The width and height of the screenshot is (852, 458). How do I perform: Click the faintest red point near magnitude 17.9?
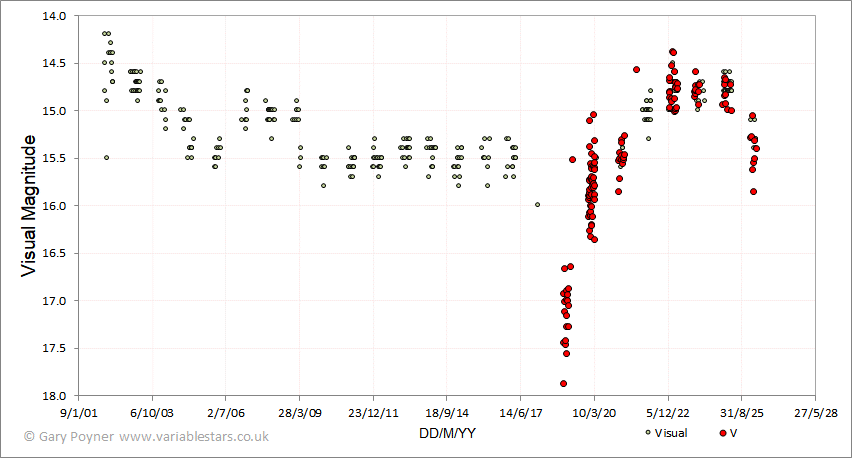(x=563, y=384)
